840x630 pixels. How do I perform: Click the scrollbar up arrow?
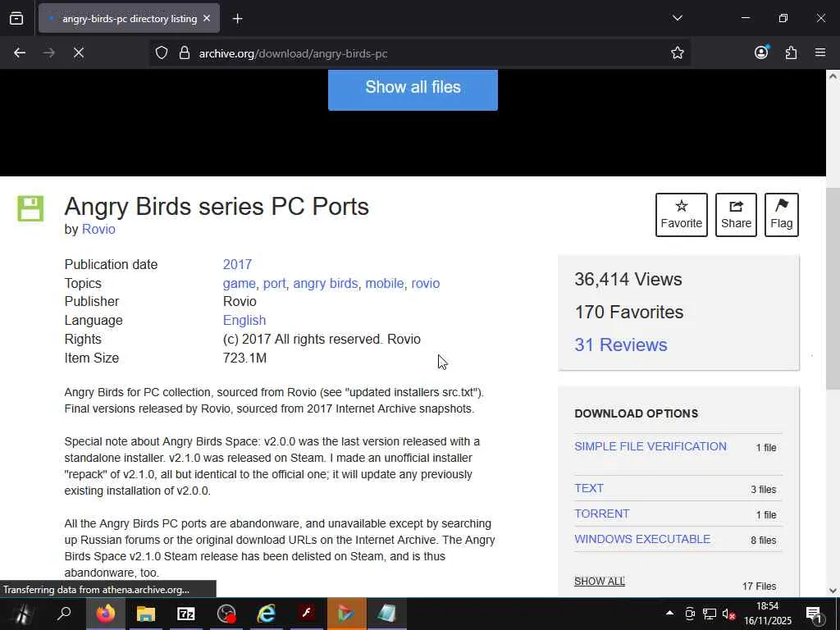point(833,76)
